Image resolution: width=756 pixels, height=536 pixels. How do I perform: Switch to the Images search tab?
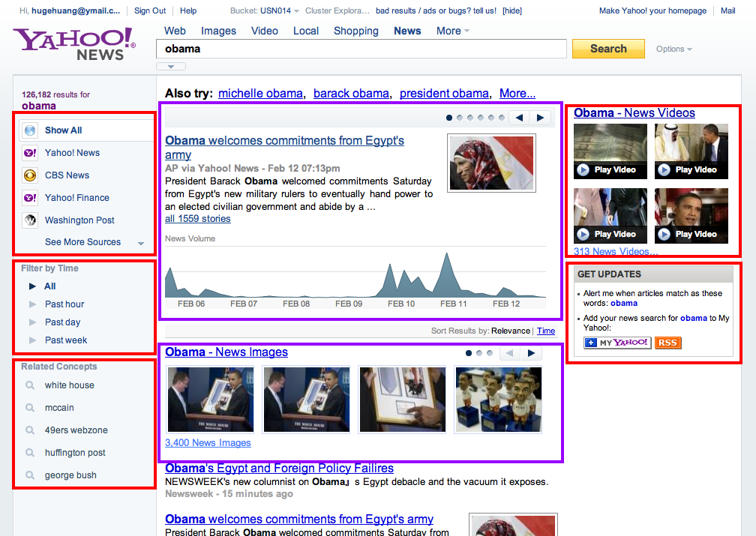pos(218,31)
